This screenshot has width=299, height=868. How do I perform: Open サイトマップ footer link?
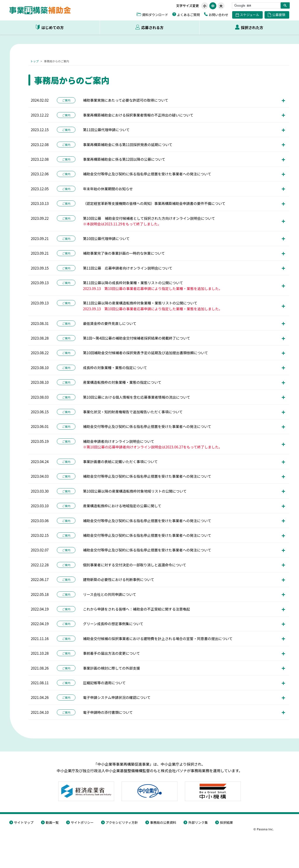point(21,822)
